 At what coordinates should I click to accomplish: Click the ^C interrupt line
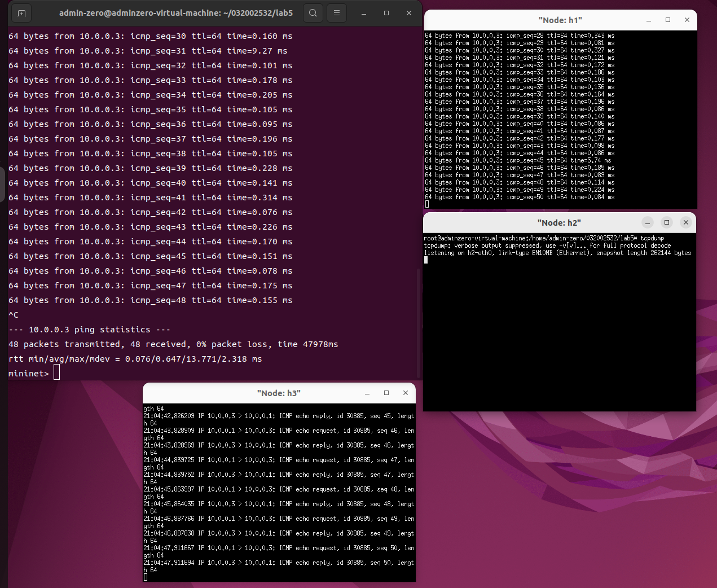click(14, 315)
